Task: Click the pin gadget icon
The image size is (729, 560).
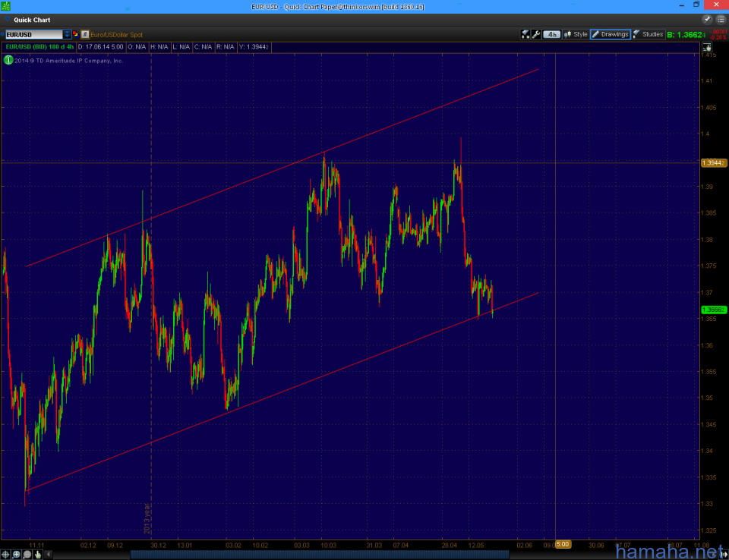Action: [x=707, y=20]
